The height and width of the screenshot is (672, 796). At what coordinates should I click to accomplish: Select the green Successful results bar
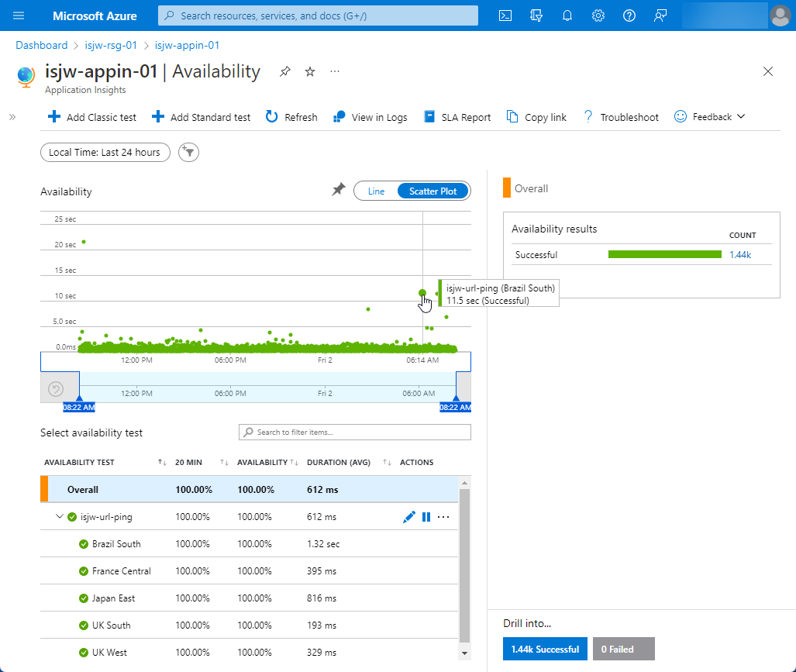coord(664,254)
